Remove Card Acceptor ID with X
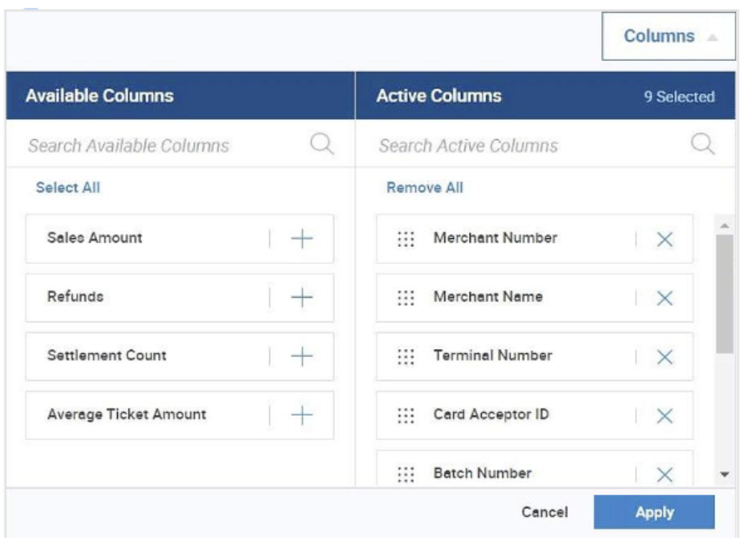754x560 pixels. (665, 416)
